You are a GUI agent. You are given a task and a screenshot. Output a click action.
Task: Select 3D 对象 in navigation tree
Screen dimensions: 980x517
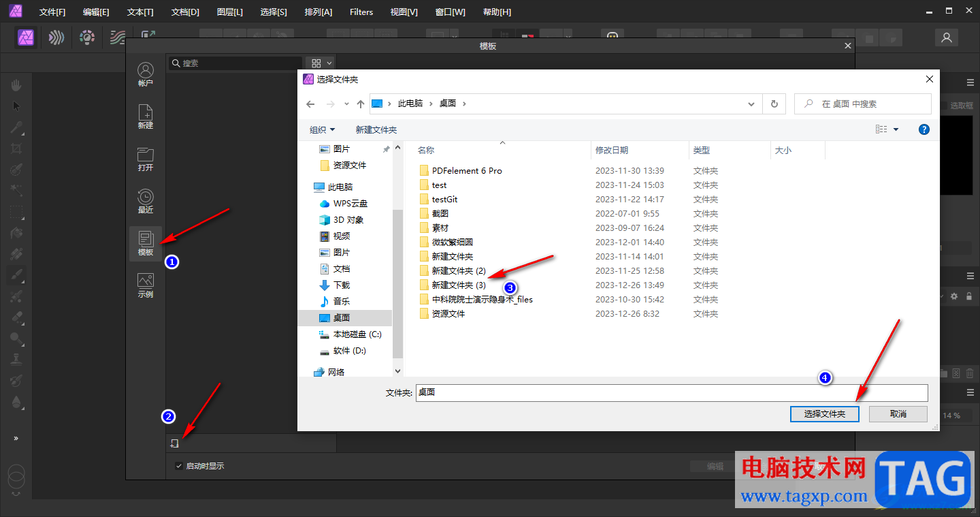[341, 220]
